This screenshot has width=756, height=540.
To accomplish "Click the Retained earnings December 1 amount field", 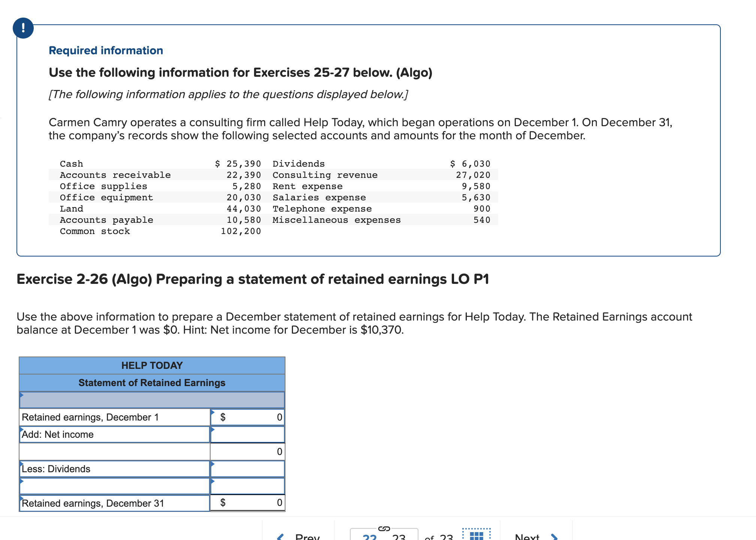I will click(x=248, y=417).
